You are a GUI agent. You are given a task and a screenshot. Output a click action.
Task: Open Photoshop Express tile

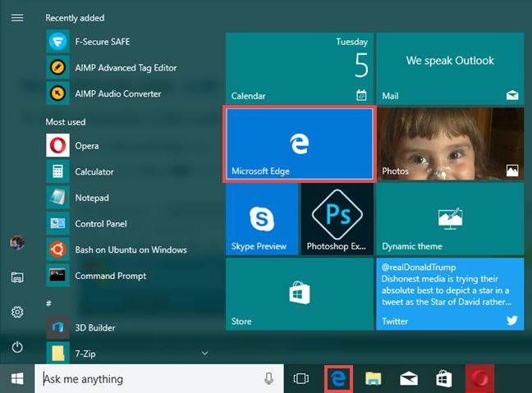pos(337,219)
